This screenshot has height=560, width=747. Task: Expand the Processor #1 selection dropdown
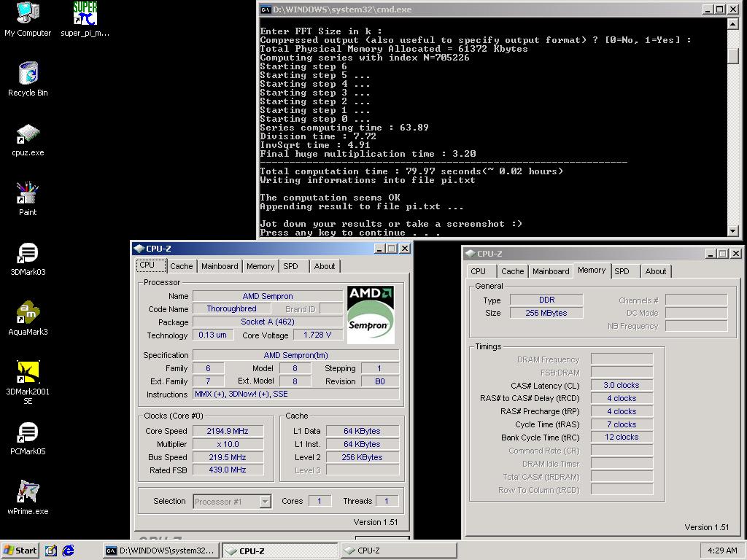click(x=266, y=502)
